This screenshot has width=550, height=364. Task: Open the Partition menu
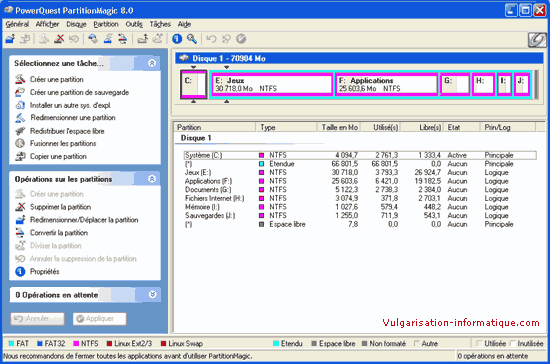point(106,24)
